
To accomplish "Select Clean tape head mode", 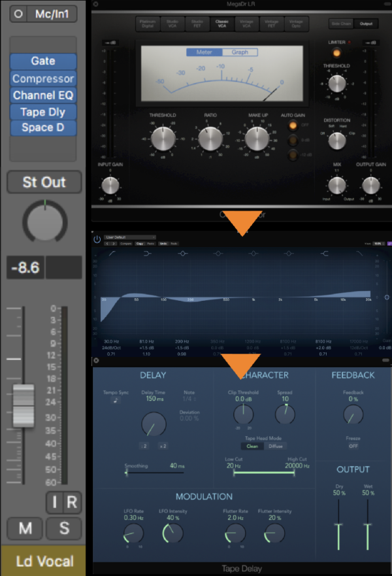I will (252, 446).
